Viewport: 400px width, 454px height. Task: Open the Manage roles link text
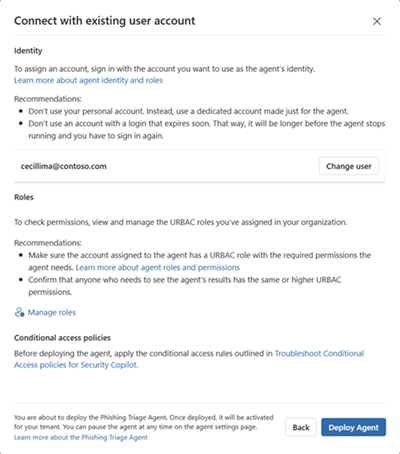pyautogui.click(x=52, y=312)
